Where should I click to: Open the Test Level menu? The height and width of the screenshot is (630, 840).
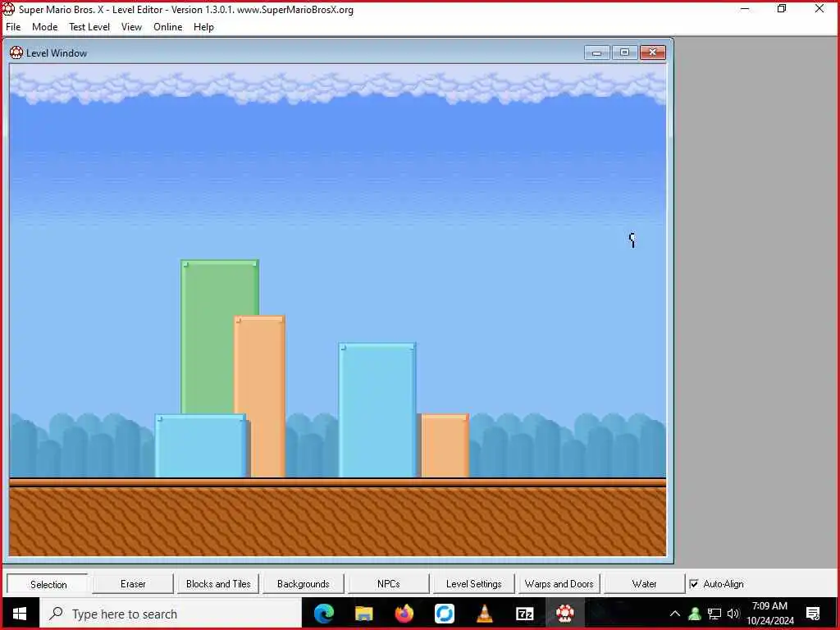pyautogui.click(x=89, y=27)
